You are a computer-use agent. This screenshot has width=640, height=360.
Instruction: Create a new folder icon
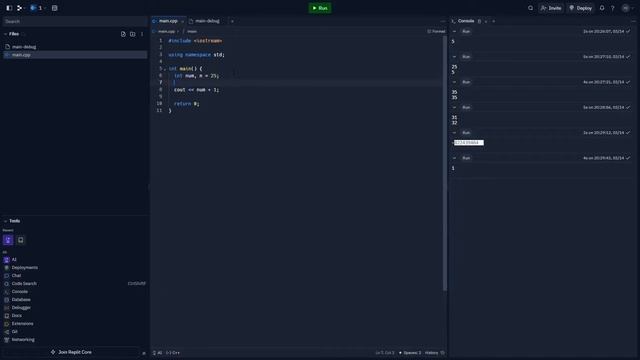pos(133,34)
